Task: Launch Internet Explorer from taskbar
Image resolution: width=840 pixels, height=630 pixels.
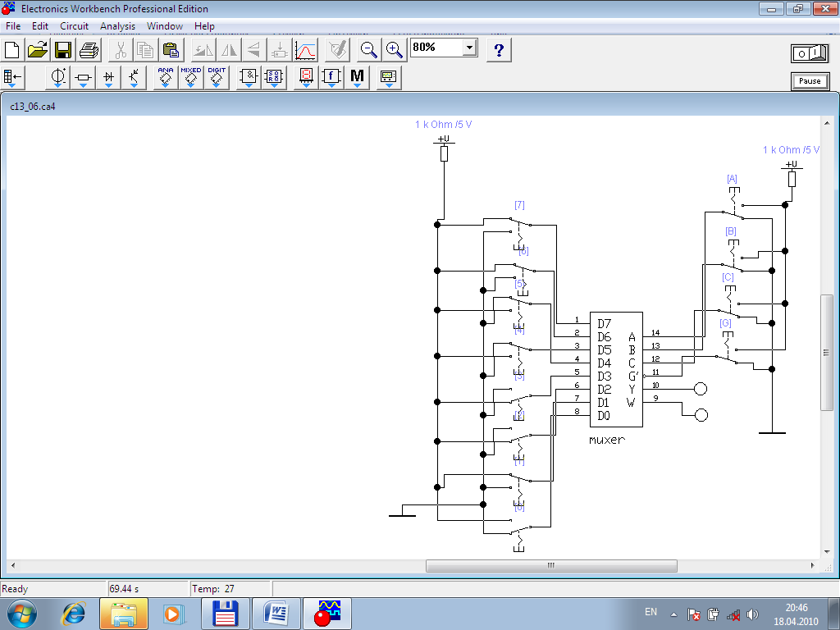Action: click(74, 614)
